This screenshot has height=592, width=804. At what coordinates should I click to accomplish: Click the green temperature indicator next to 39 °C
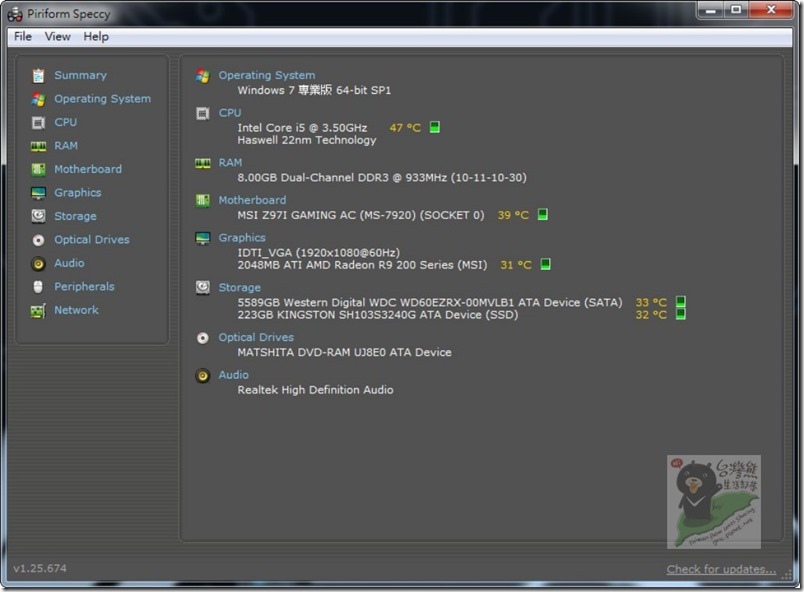tap(542, 214)
